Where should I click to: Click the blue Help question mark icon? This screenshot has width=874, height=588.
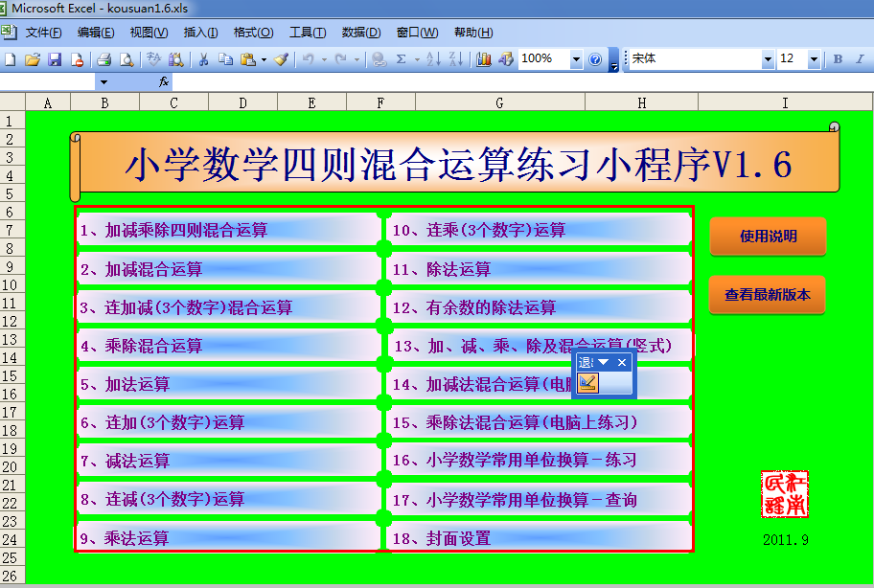[x=595, y=59]
